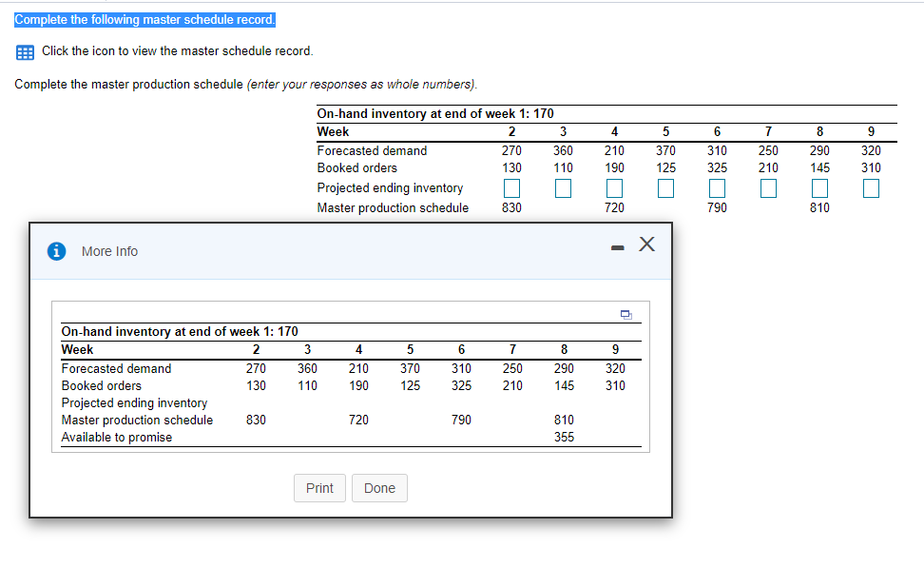The height and width of the screenshot is (568, 924).
Task: Click week 8 booked orders 145 in main table
Action: pos(819,168)
